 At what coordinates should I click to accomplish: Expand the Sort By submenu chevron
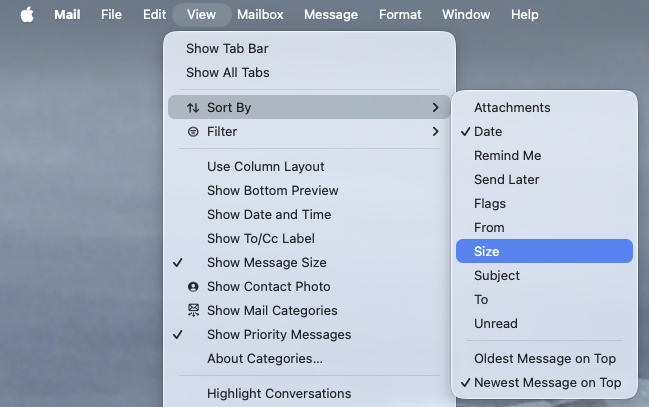point(435,107)
